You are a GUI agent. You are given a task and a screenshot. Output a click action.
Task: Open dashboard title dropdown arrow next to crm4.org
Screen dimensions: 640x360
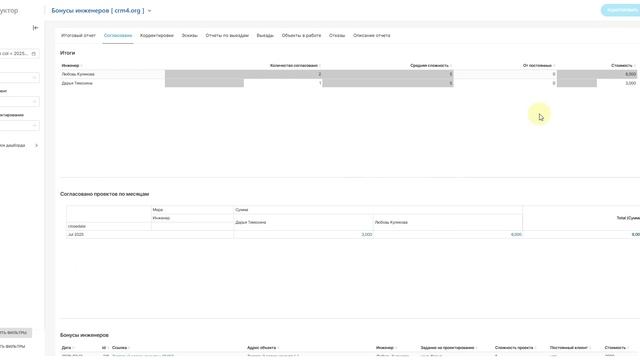(149, 11)
